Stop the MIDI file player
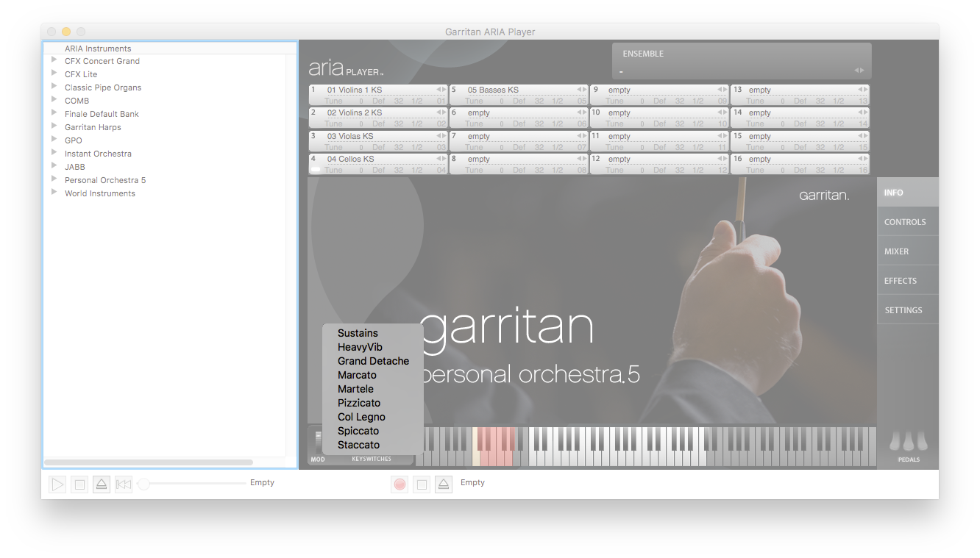 79,484
